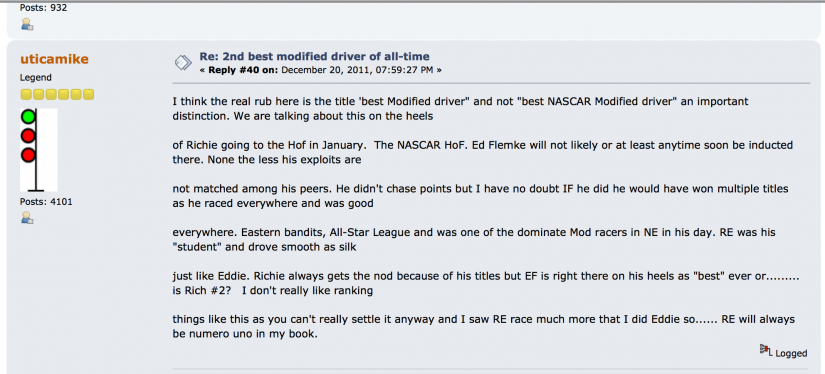Select the "Reply #40 on:" label
The height and width of the screenshot is (374, 825).
[243, 70]
